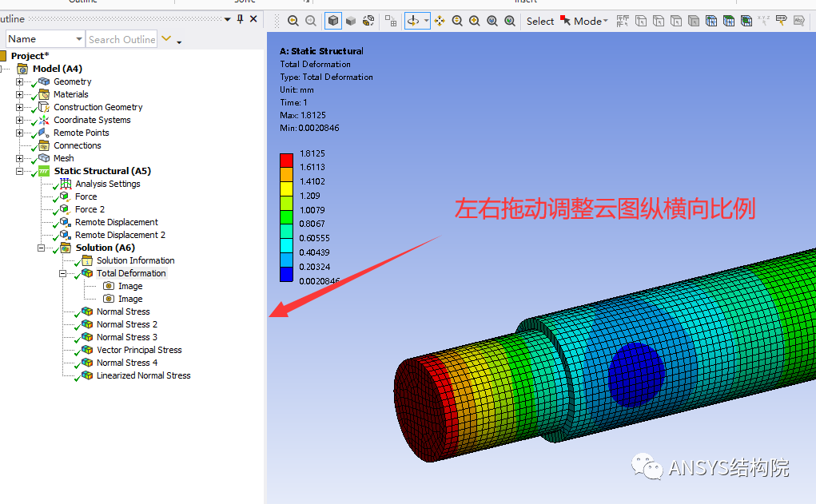The height and width of the screenshot is (504, 816).
Task: Select the Force 2 load item
Action: [x=90, y=209]
